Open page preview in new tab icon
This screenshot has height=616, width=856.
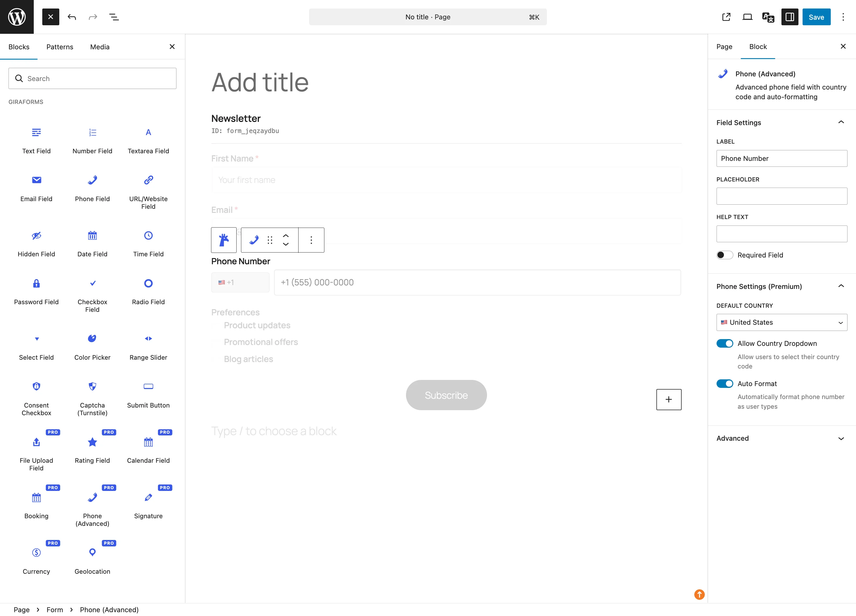pos(726,17)
